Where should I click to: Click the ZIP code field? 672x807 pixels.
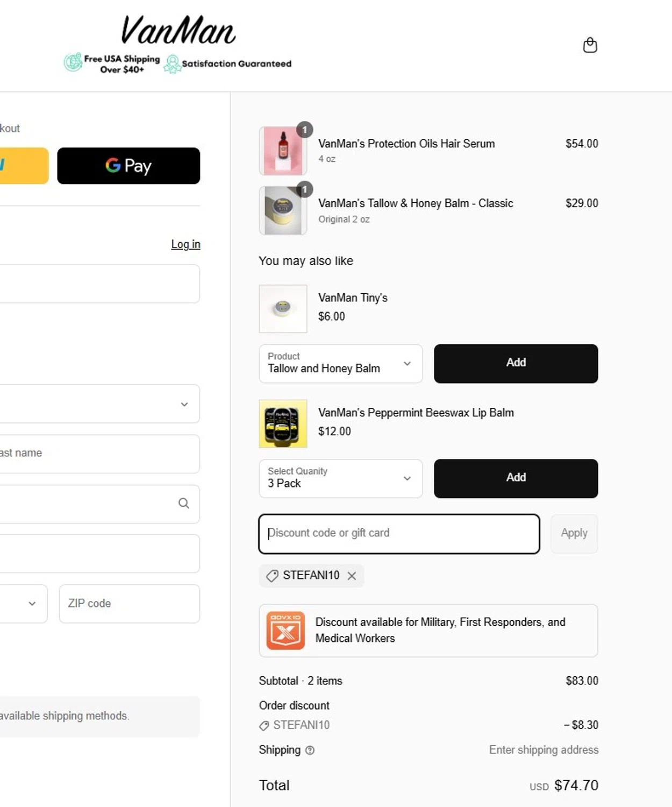pyautogui.click(x=129, y=604)
